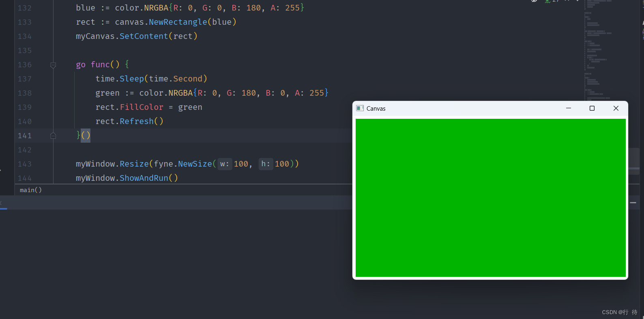Click line number 133 in the gutter
Viewport: 644px width, 319px height.
(25, 22)
